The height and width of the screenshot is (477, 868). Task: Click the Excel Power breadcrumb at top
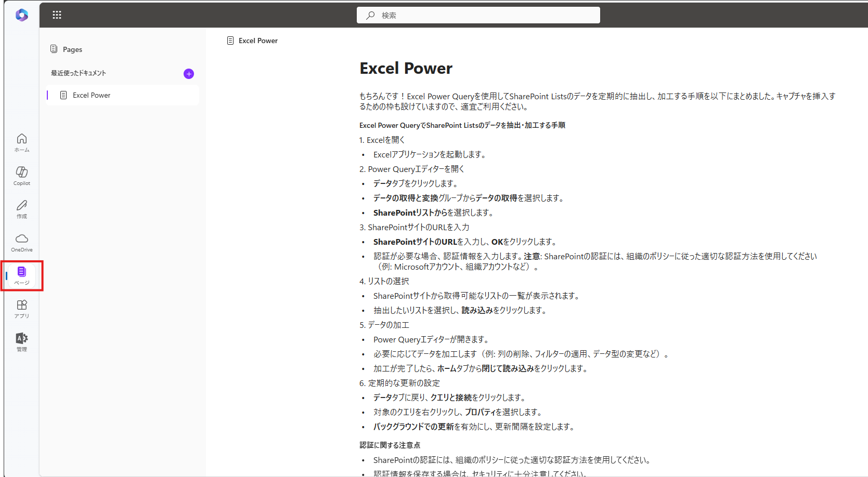(x=257, y=40)
